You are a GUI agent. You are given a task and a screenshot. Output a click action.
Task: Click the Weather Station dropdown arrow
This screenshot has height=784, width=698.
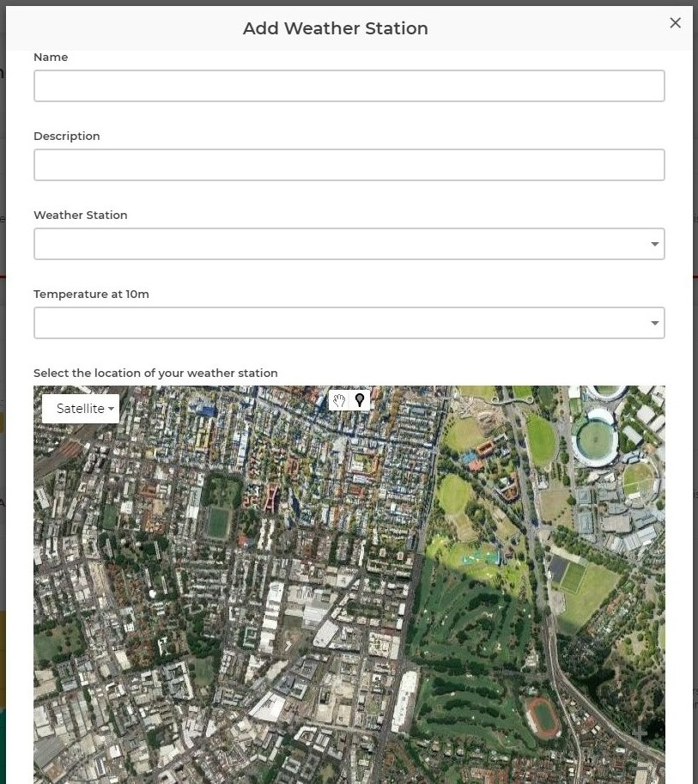pyautogui.click(x=655, y=245)
